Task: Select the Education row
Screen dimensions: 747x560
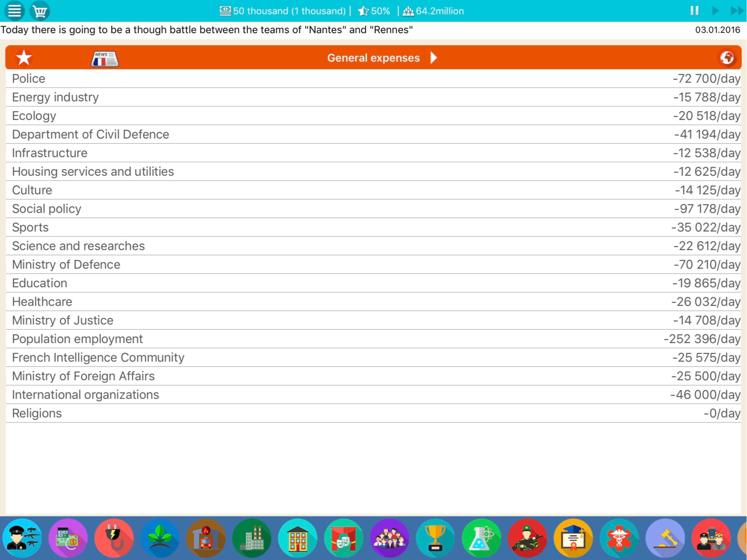Action: click(373, 283)
